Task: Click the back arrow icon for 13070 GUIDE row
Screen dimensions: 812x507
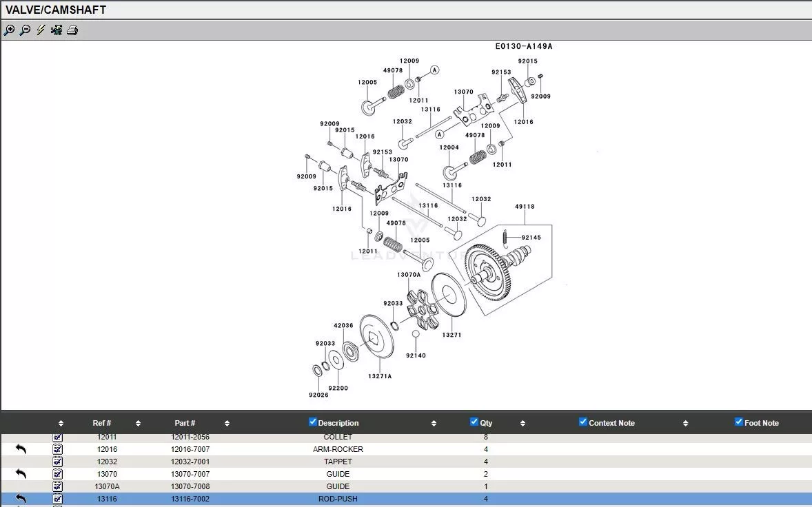Action: (x=21, y=474)
